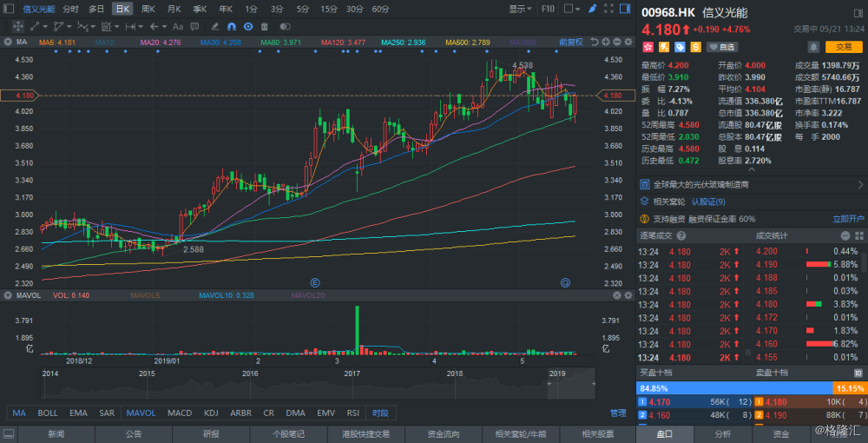Toggle the BOLL indicator
The image size is (868, 443).
(x=48, y=413)
